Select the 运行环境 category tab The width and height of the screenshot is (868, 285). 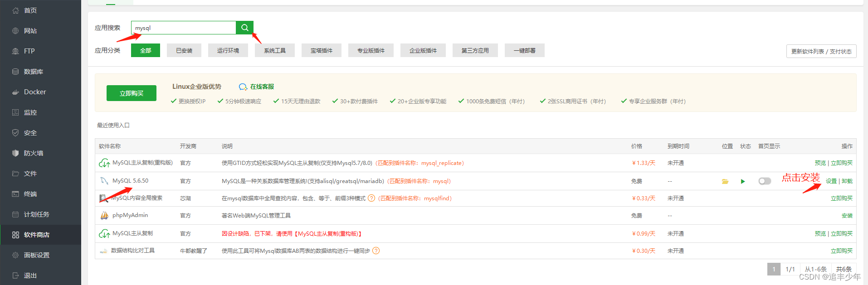coord(228,50)
